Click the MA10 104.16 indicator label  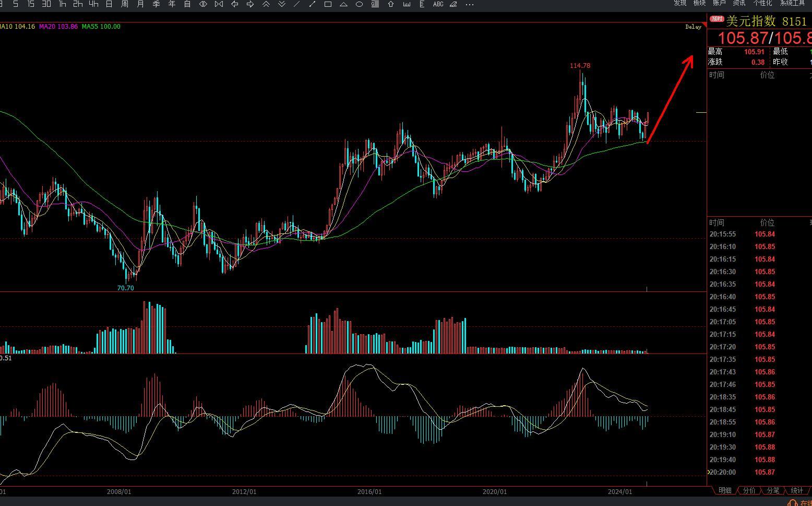17,27
